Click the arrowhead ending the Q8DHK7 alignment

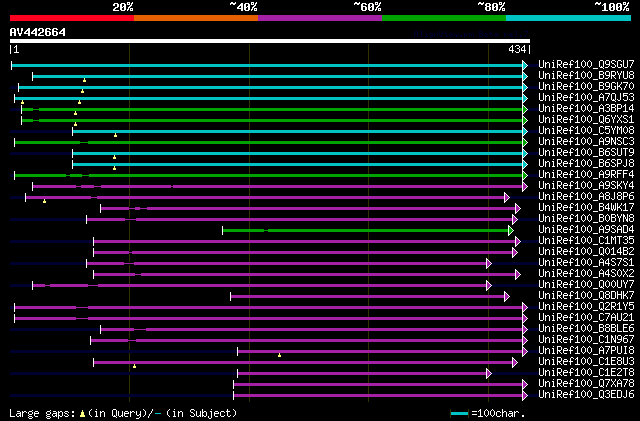click(x=507, y=297)
